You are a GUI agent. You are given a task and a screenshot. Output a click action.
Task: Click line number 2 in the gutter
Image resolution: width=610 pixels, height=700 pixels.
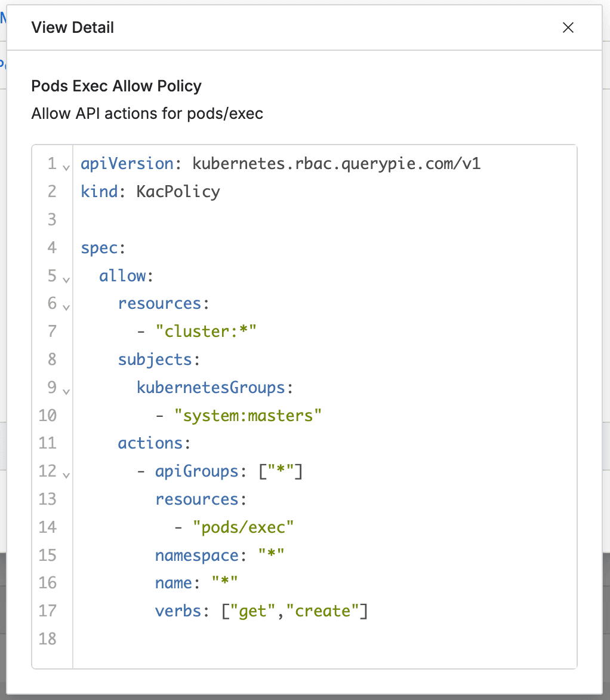(51, 191)
